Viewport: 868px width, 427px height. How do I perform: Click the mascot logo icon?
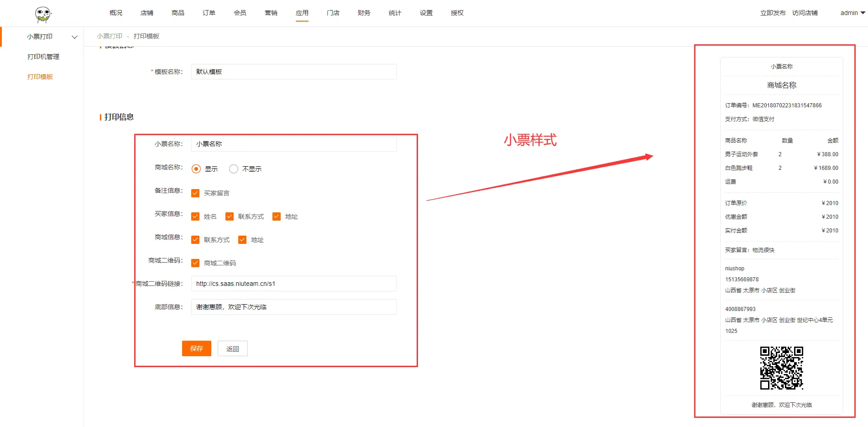tap(43, 14)
